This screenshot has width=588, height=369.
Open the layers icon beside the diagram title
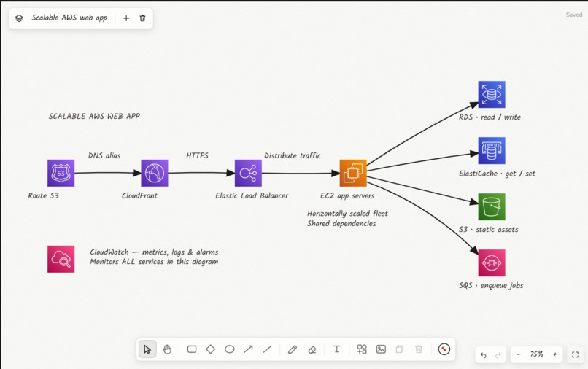19,18
